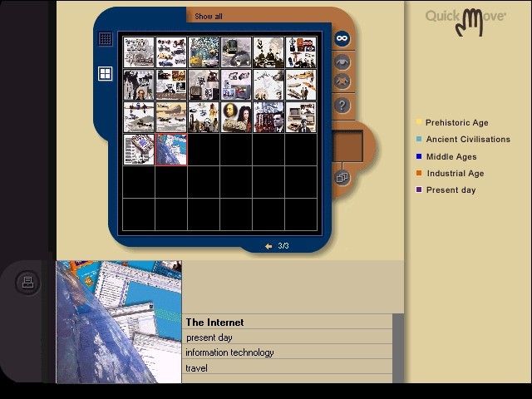This screenshot has width=532, height=399.
Task: Select the early biplanes and airship thumbnail
Action: coord(301,85)
